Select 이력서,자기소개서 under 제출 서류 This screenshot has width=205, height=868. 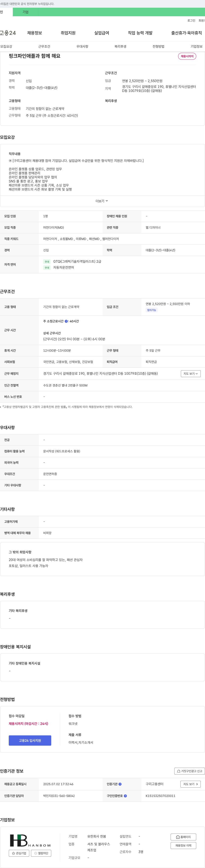(81, 742)
